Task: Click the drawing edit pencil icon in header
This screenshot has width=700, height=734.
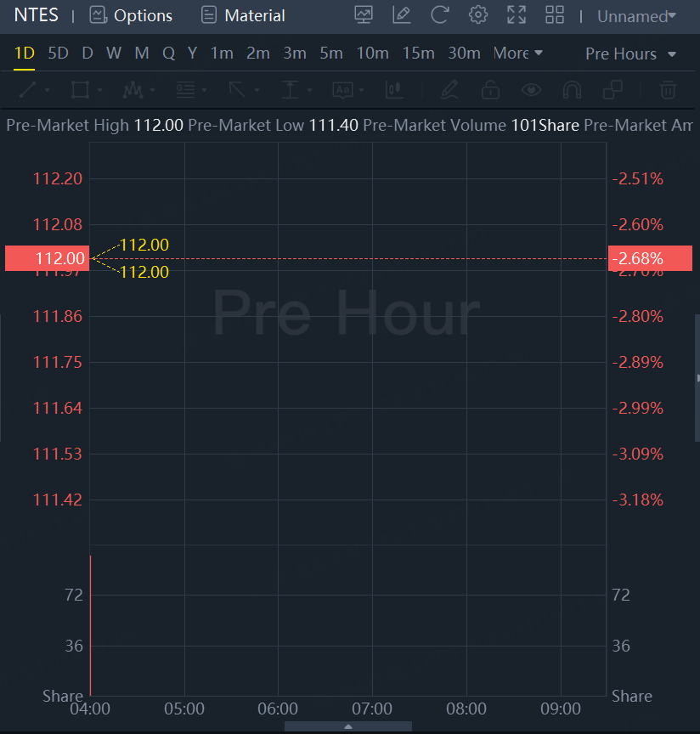Action: click(x=402, y=15)
